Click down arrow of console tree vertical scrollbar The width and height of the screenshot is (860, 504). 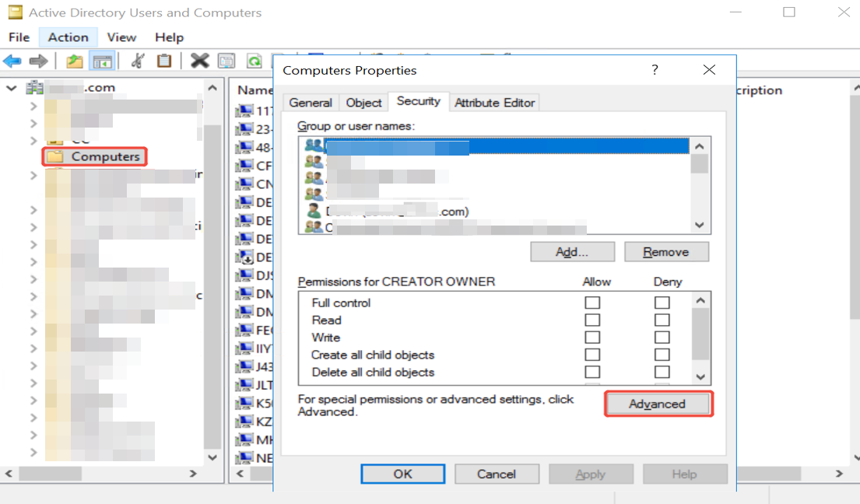tap(212, 457)
